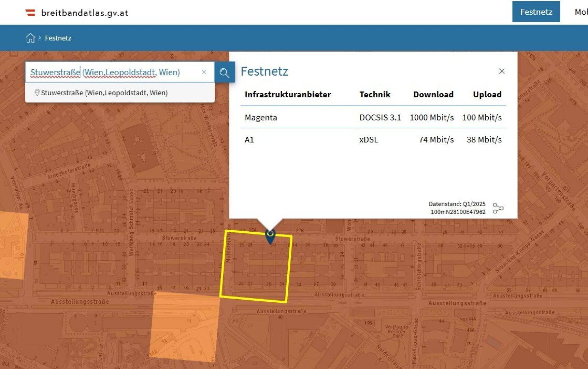Viewport: 588px width, 369px height.
Task: Click the grid ID 100mN28100E47962
Action: [458, 212]
